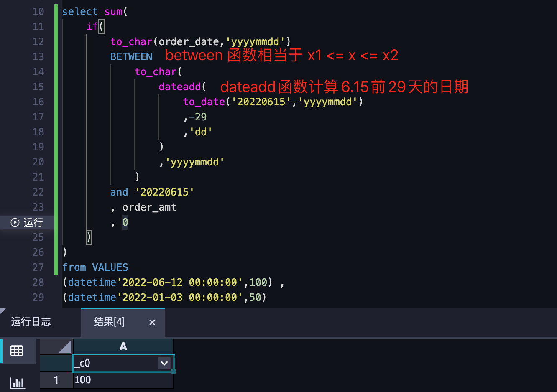The height and width of the screenshot is (392, 557).
Task: Click the highlighted 0 on line 24
Action: pyautogui.click(x=125, y=222)
